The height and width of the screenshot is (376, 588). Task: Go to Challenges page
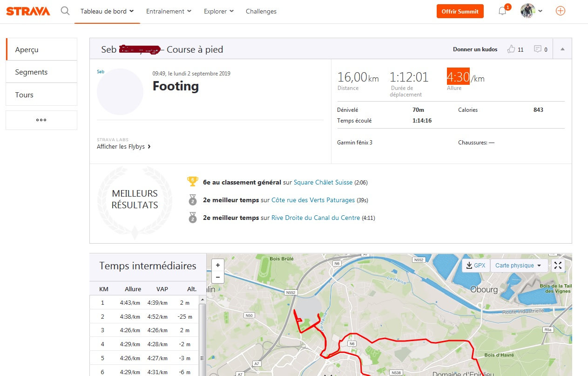(x=261, y=11)
